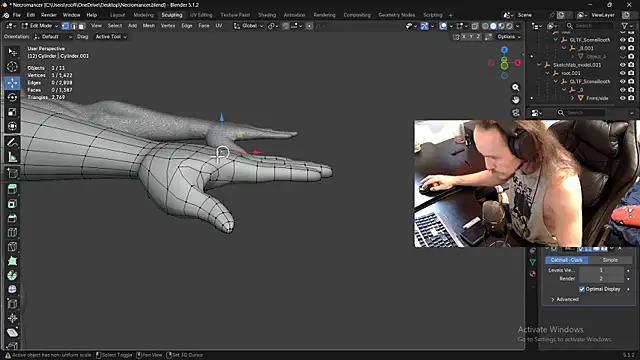Open the Vertex menu

(x=168, y=26)
